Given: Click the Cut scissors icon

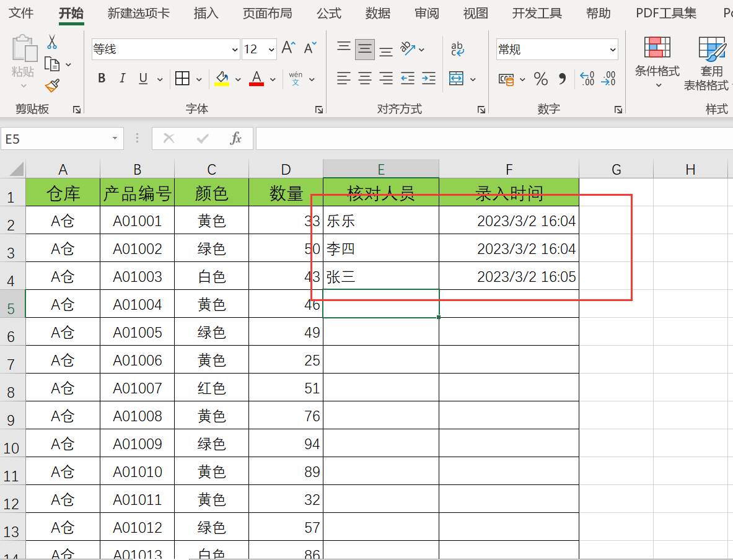Looking at the screenshot, I should [52, 42].
